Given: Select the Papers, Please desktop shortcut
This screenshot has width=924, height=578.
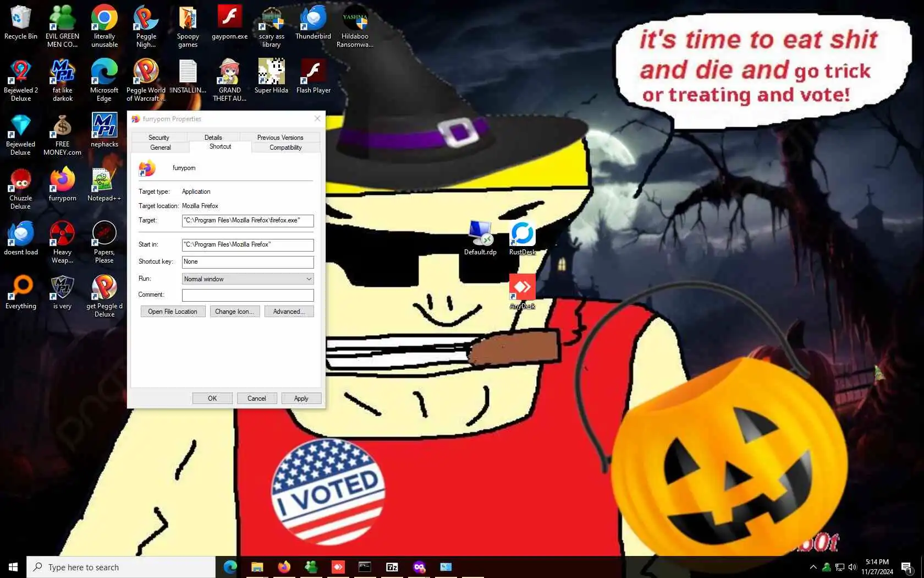Looking at the screenshot, I should [x=105, y=242].
